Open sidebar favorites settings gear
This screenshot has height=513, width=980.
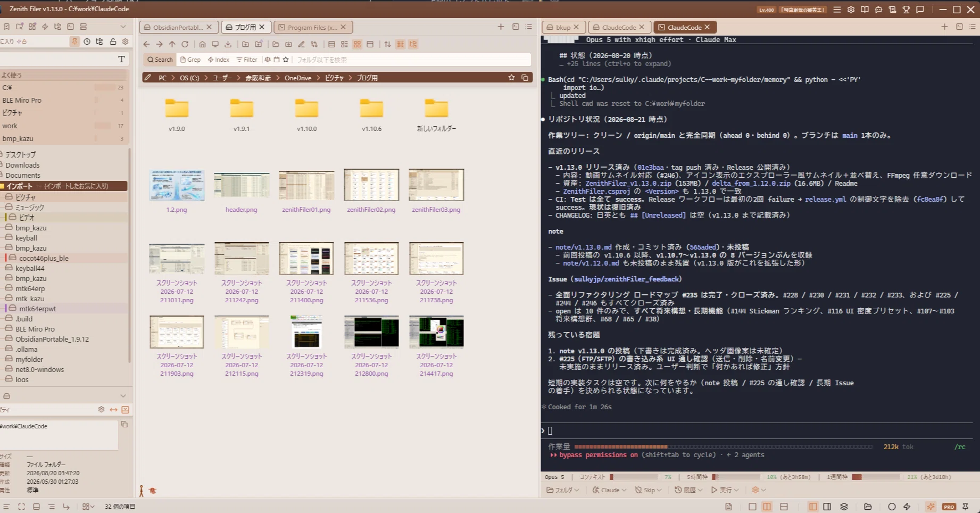[x=125, y=42]
